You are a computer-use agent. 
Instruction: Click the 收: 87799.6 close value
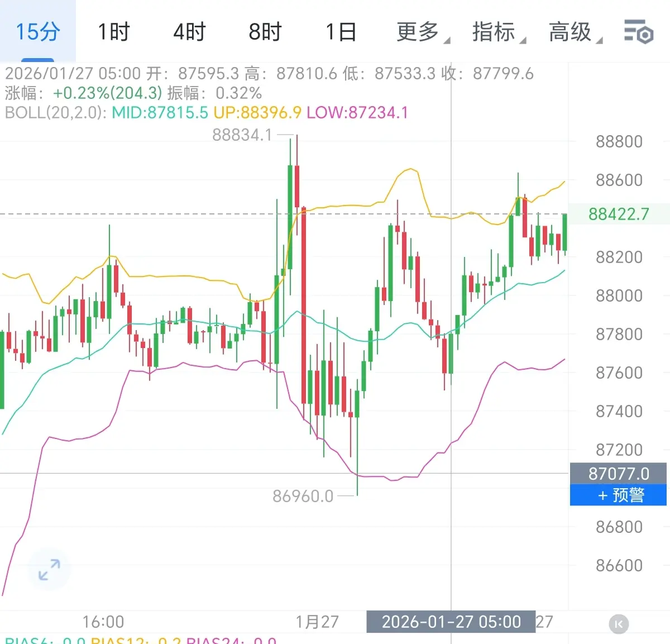pos(487,73)
